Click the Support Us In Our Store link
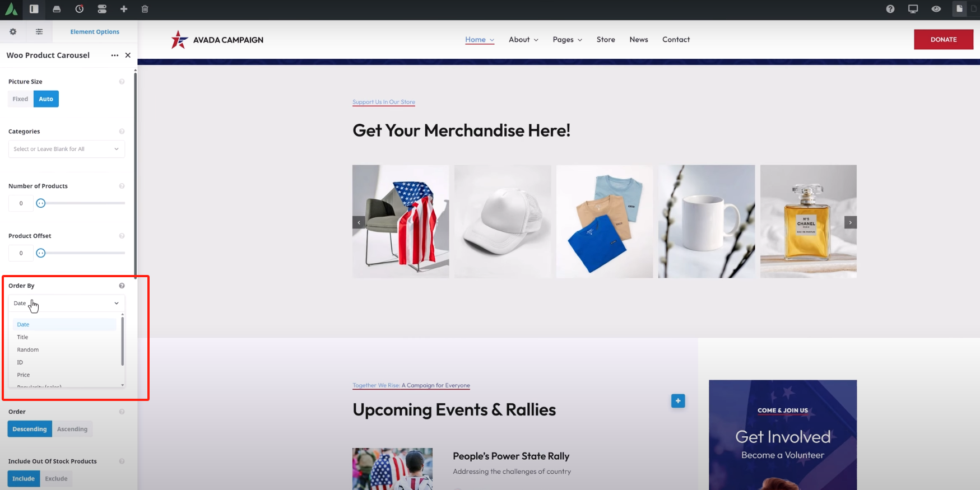The image size is (980, 490). coord(384,102)
